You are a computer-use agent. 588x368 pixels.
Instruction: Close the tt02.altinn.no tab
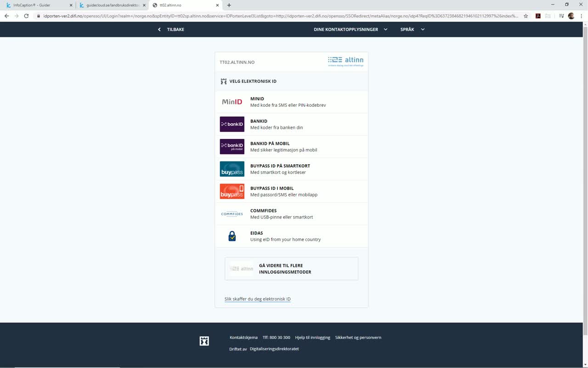pyautogui.click(x=218, y=5)
